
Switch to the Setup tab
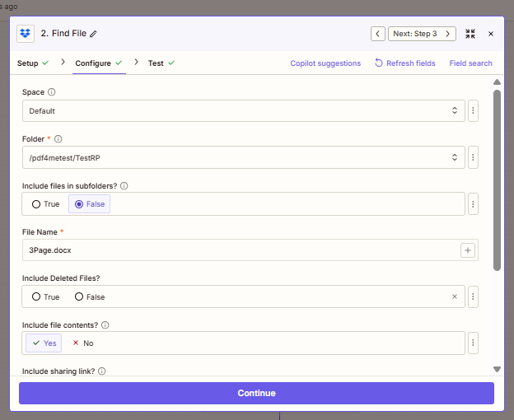[28, 63]
